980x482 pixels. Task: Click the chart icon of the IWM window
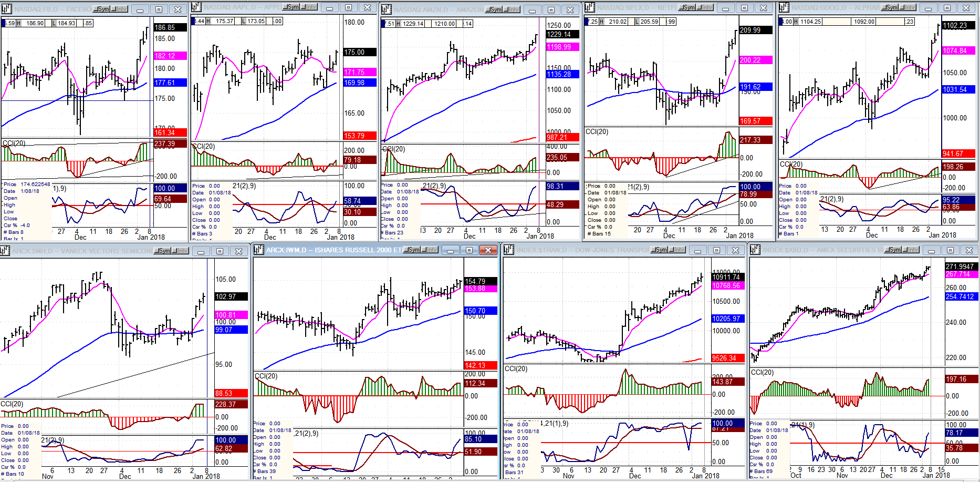click(x=259, y=250)
